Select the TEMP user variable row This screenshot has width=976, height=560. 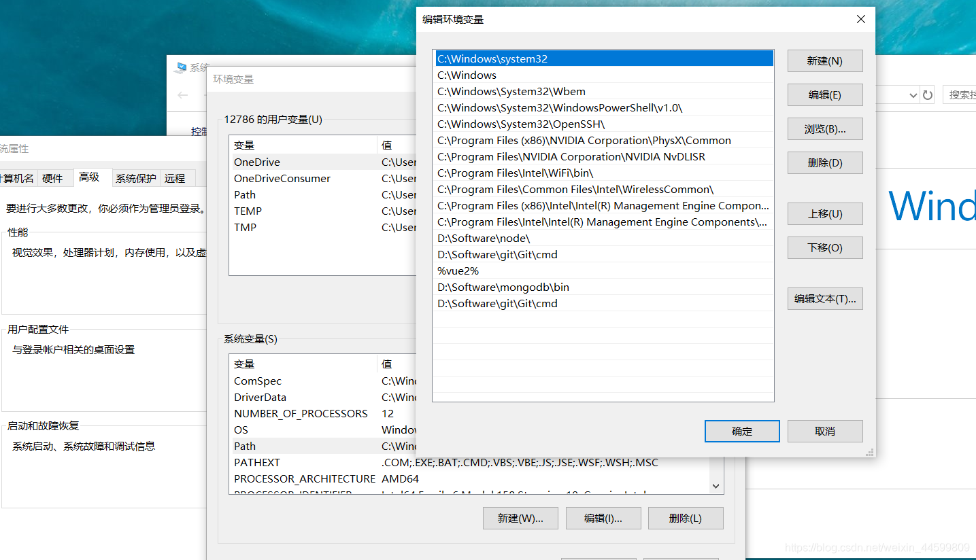pyautogui.click(x=322, y=211)
